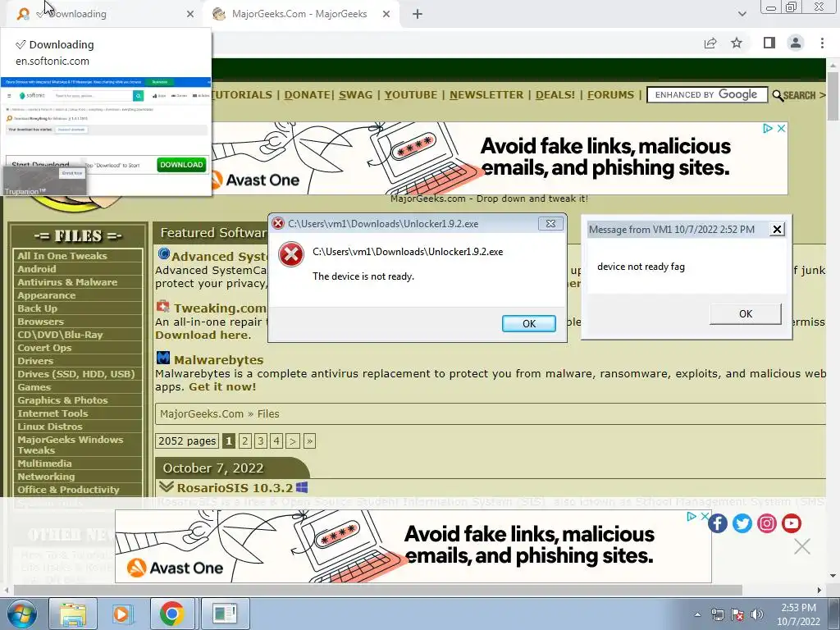Viewport: 840px width, 630px height.
Task: Open Back Up category
Action: [37, 308]
